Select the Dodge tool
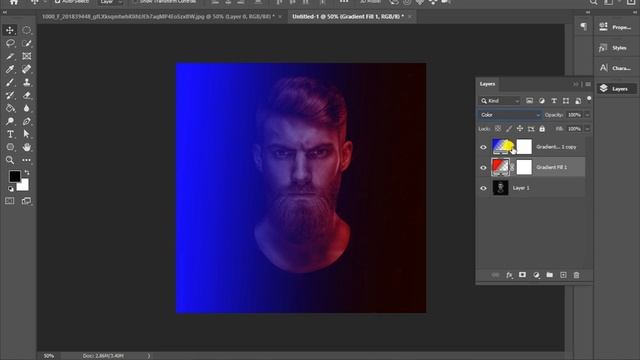Screen dimensions: 640x360 pos(10,121)
